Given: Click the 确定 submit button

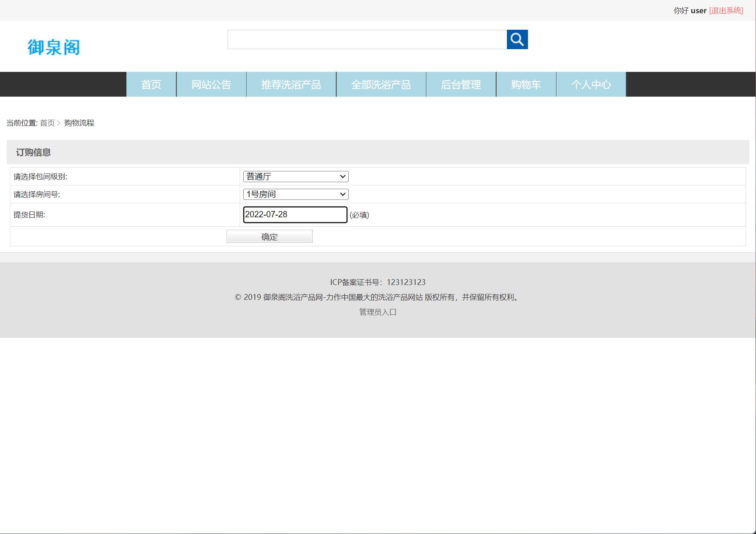Looking at the screenshot, I should pos(269,237).
